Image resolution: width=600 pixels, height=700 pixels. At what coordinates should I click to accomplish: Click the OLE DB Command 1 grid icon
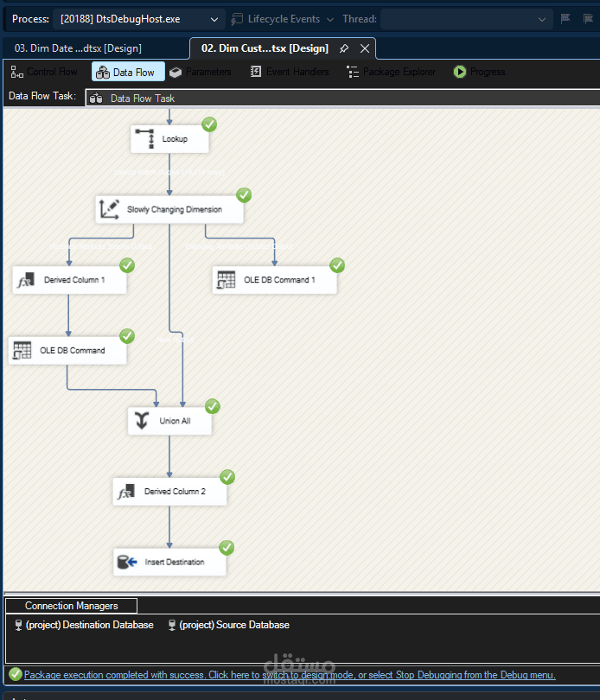pos(226,280)
